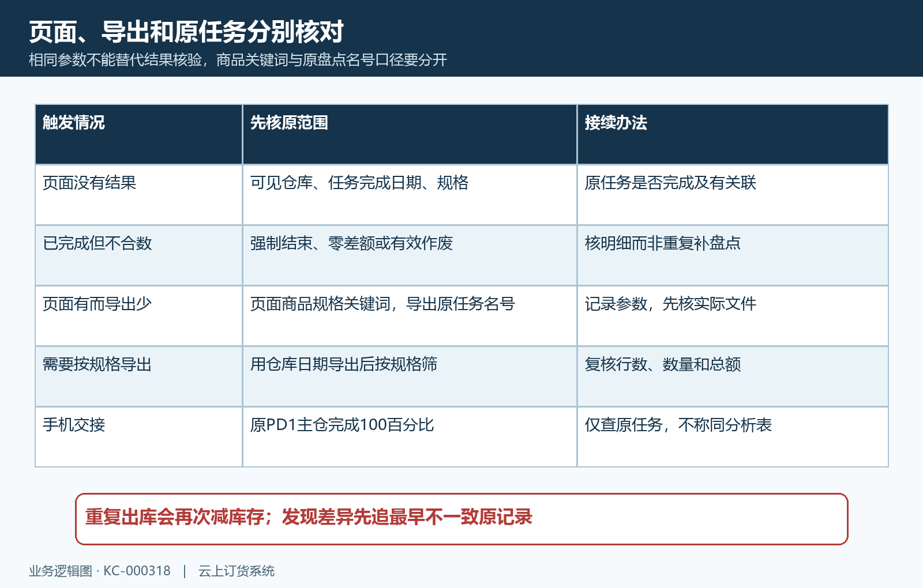The height and width of the screenshot is (588, 923).
Task: Click the footer text 业务逻辑图 · KC-000318
Action: [100, 571]
